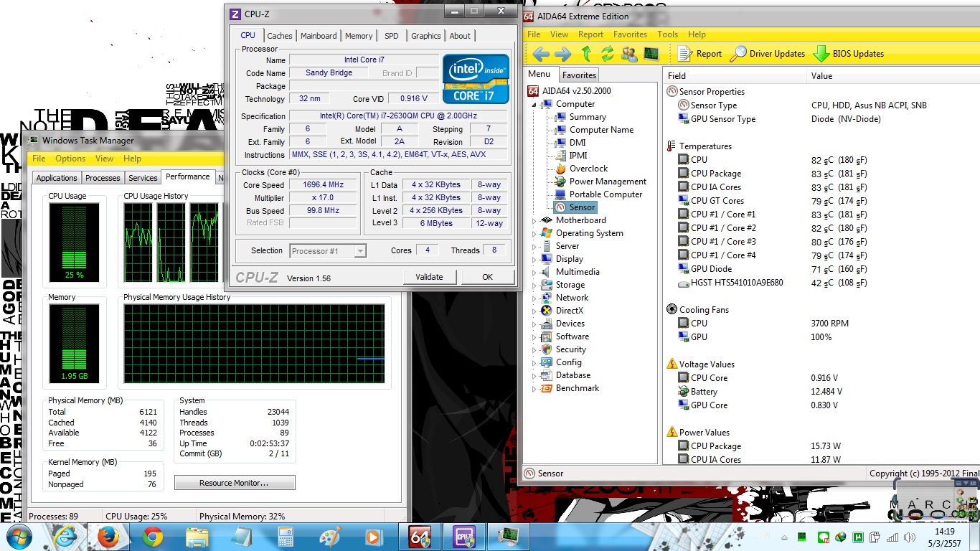Screen dimensions: 980x551
Task: Expand the Operating System node arrow
Action: tap(534, 234)
